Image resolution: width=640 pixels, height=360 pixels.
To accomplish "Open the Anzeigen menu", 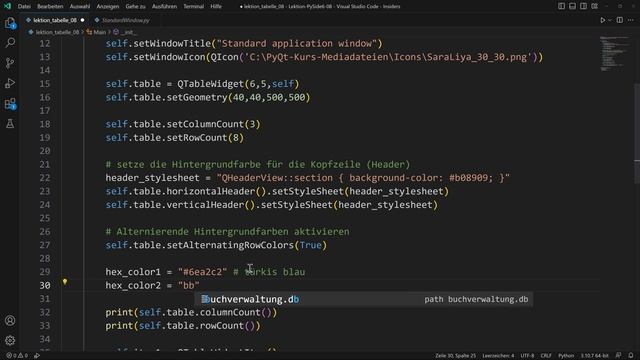I will pos(108,6).
